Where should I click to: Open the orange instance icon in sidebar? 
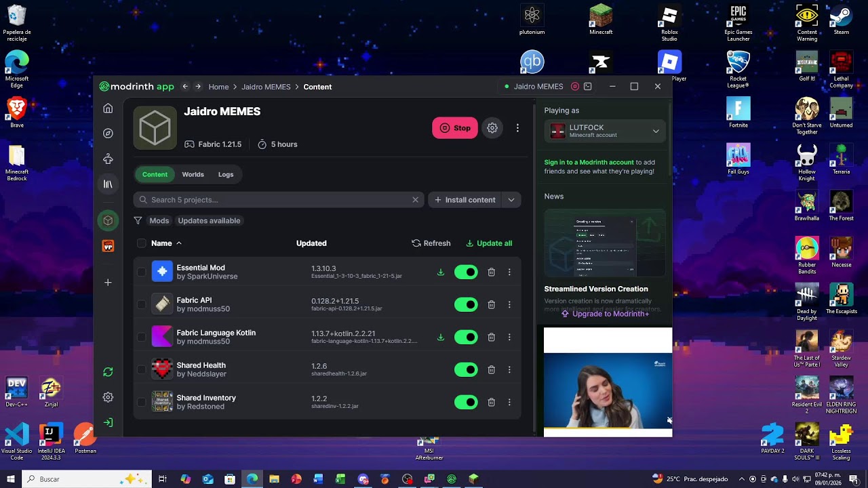[x=108, y=246]
